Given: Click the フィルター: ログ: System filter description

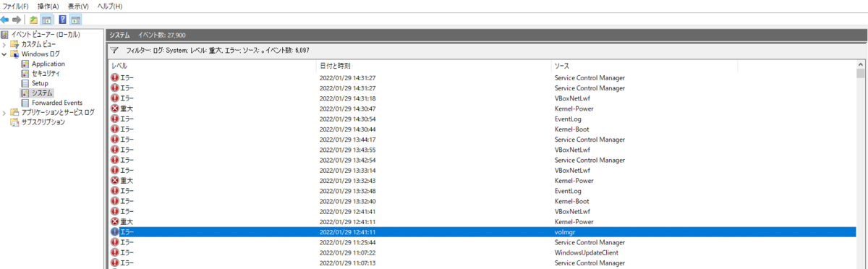Looking at the screenshot, I should [x=218, y=51].
